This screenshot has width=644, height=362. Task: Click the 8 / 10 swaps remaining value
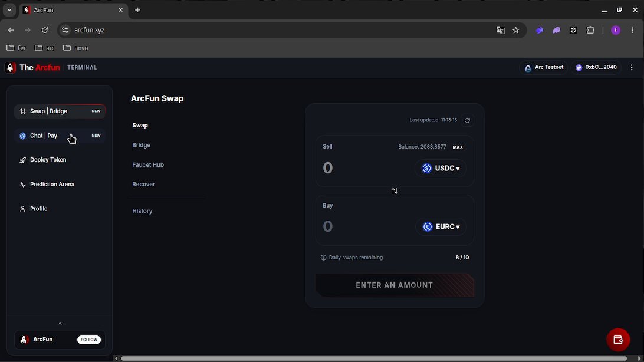click(462, 258)
